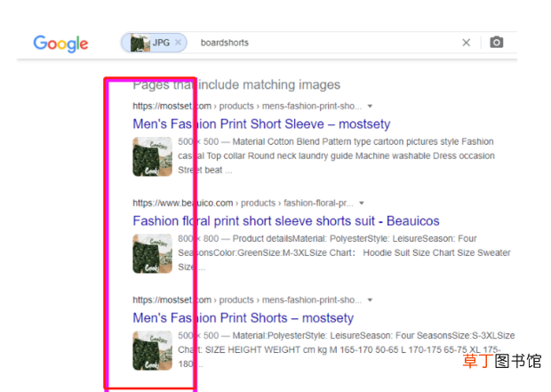This screenshot has width=551, height=392.
Task: Remove the JPG image chip
Action: (x=178, y=43)
